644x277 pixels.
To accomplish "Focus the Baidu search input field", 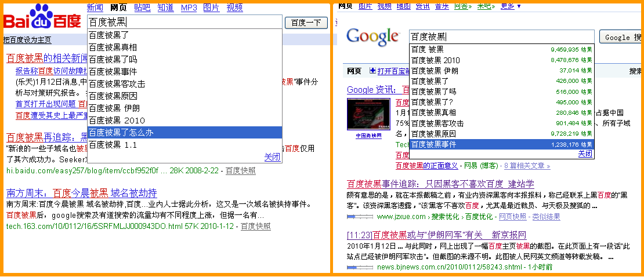I will (185, 22).
